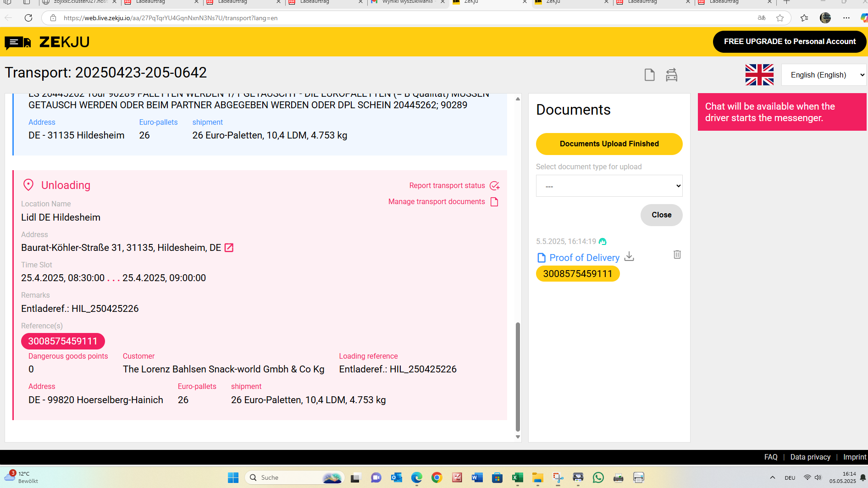Click the red reference badge 3008575459111
The width and height of the screenshot is (868, 488).
click(x=63, y=341)
